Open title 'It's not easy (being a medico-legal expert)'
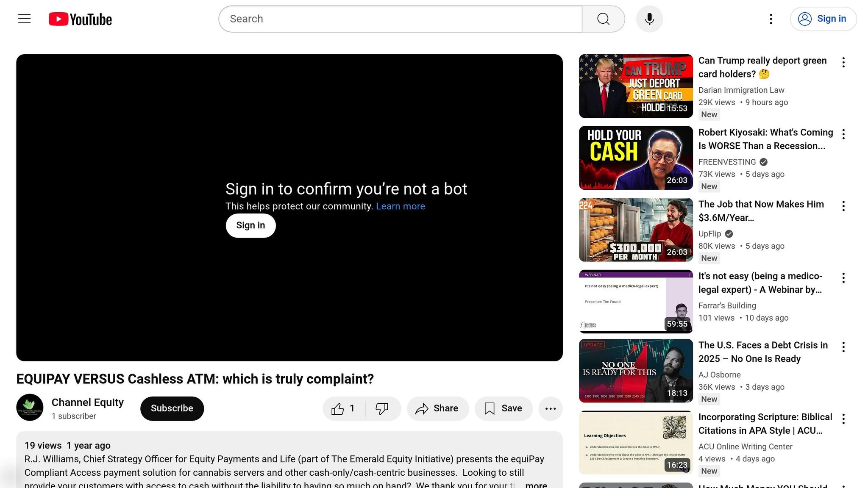This screenshot has width=868, height=488. tap(760, 283)
